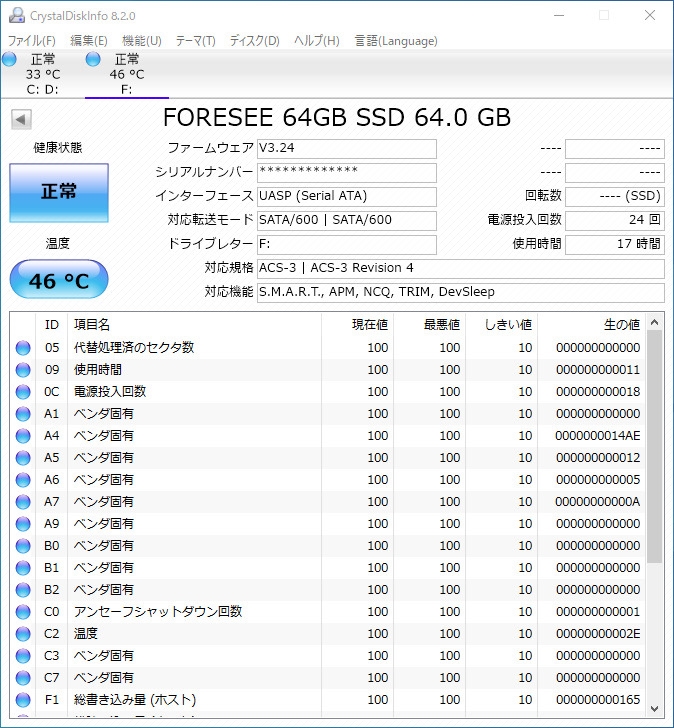The image size is (674, 728).
Task: Click the status icon for ID A9
Action: (x=23, y=524)
